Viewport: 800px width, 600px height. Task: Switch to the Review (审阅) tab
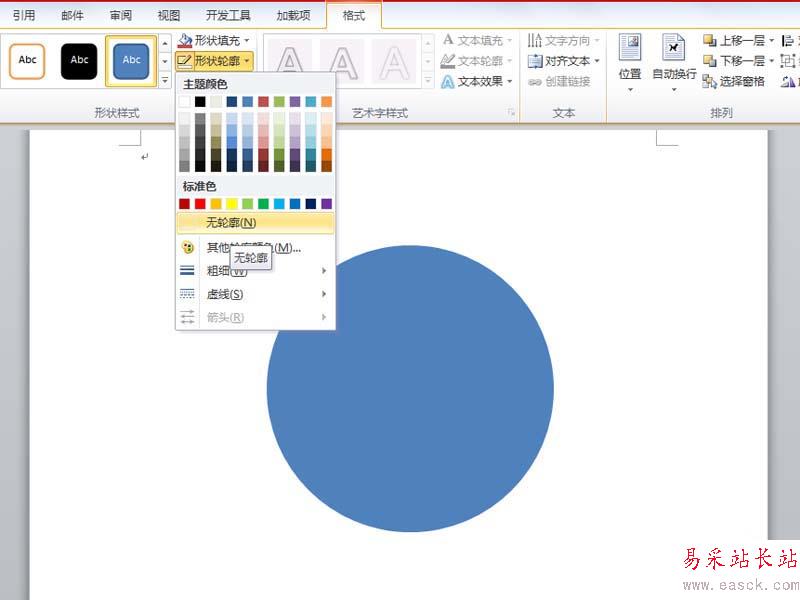tap(120, 15)
